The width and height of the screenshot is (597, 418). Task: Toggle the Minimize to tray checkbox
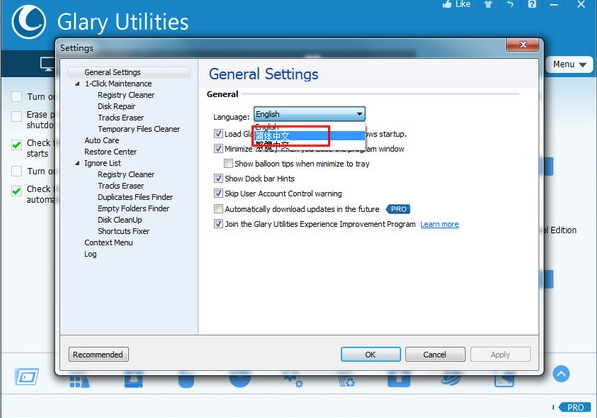(x=218, y=148)
